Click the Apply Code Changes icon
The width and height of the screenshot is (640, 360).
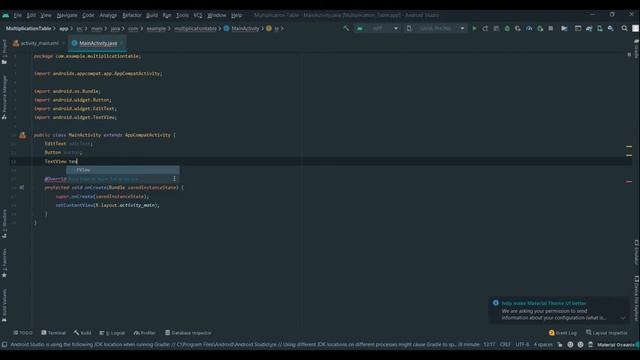click(x=496, y=29)
